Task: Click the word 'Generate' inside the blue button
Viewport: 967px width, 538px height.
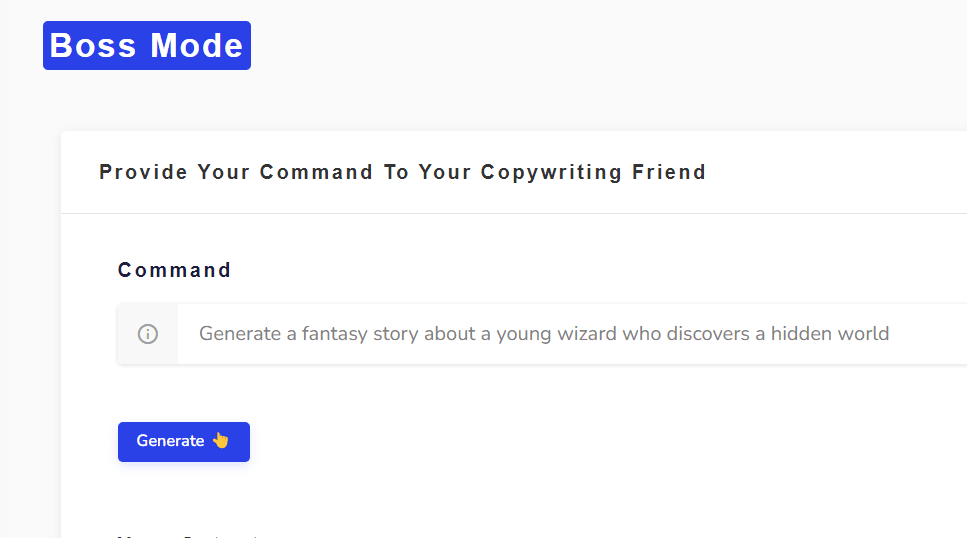Action: pyautogui.click(x=170, y=441)
